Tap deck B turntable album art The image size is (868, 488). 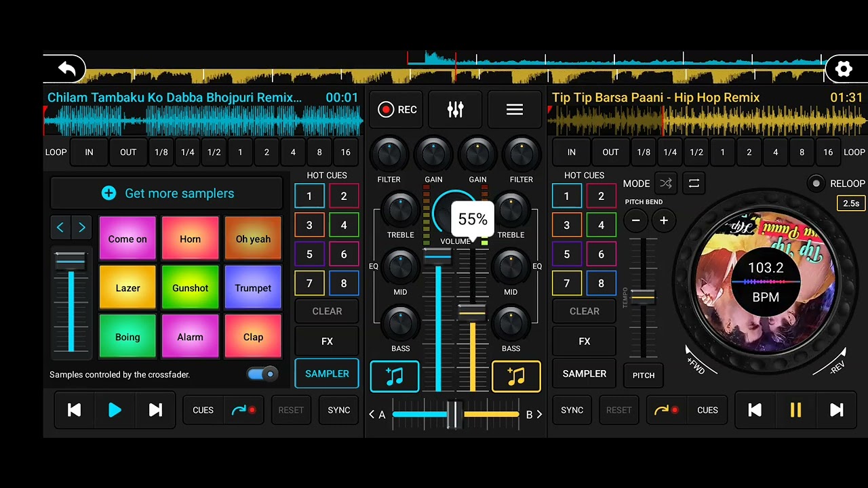point(766,283)
